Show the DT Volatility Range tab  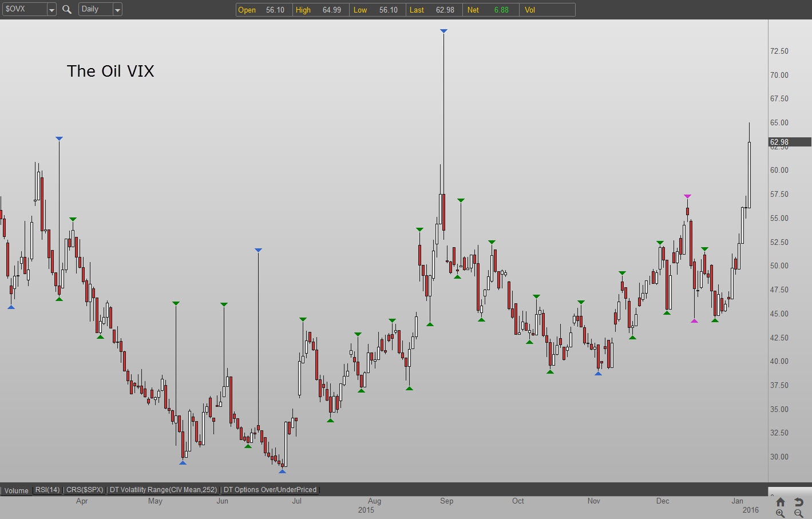click(163, 490)
